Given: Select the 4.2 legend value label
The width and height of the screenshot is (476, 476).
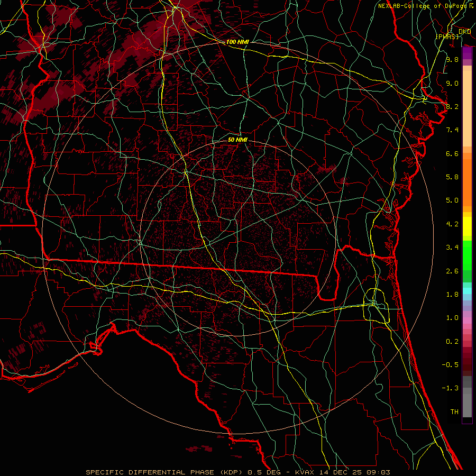Looking at the screenshot, I should tap(452, 224).
